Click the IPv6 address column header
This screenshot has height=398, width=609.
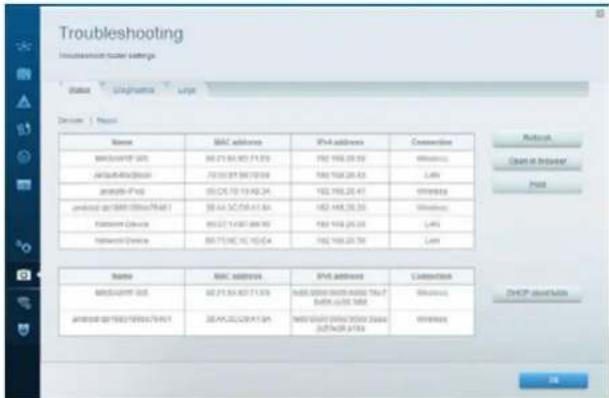click(340, 276)
